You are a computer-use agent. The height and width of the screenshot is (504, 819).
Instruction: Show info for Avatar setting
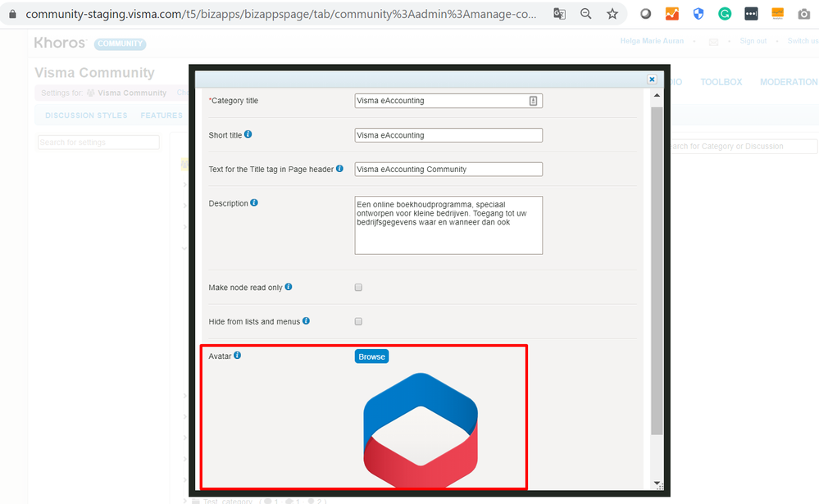pyautogui.click(x=237, y=355)
